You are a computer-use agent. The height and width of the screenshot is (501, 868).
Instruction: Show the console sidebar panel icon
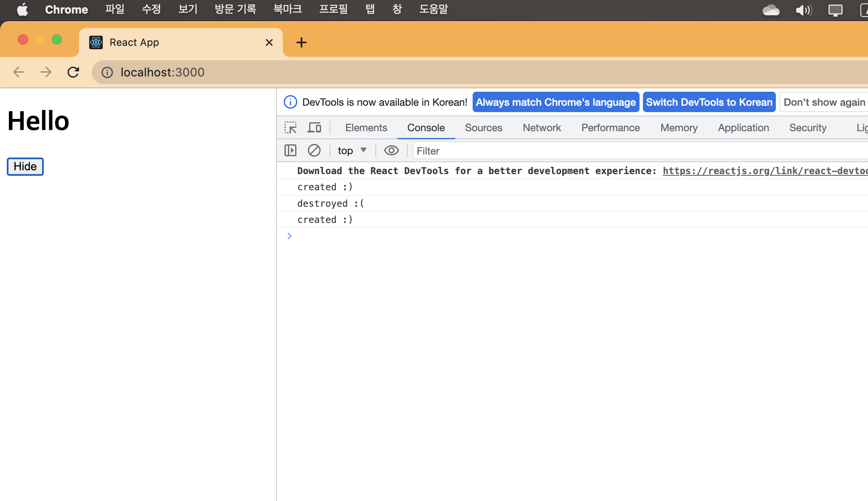click(x=290, y=150)
